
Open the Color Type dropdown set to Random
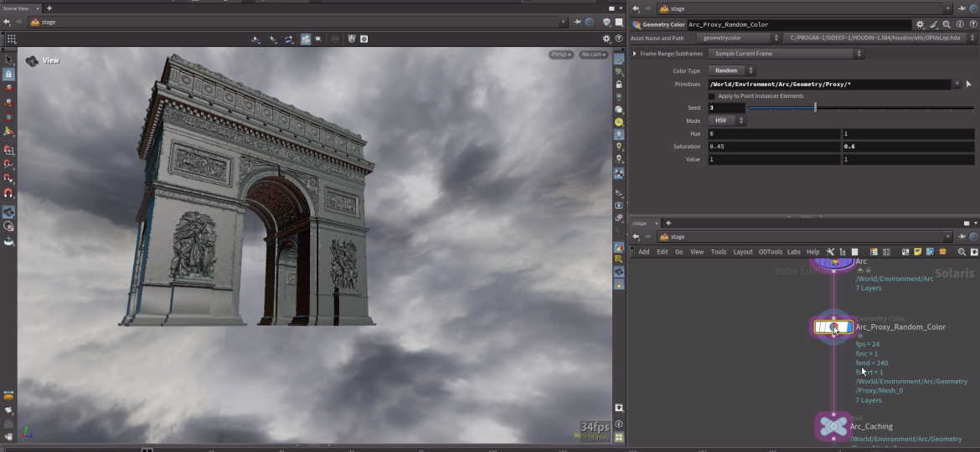pyautogui.click(x=732, y=71)
